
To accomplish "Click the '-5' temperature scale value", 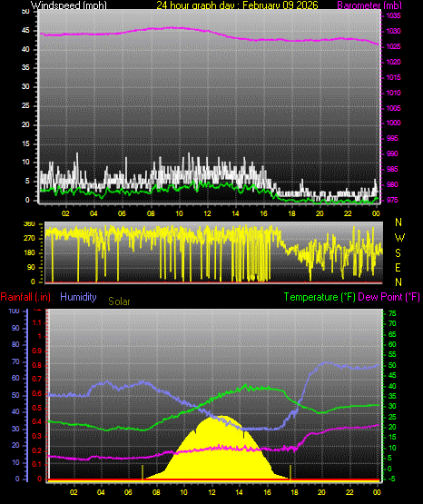I will (x=392, y=479).
